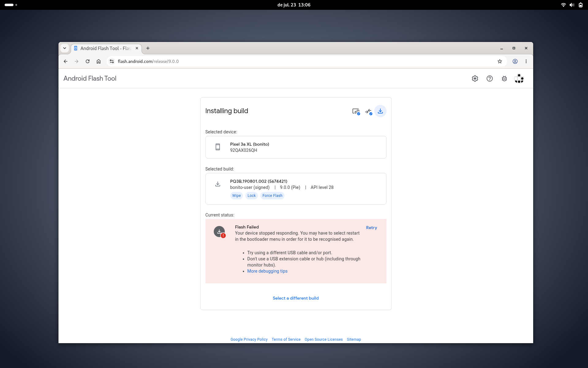Open the bug report icon

coord(504,79)
